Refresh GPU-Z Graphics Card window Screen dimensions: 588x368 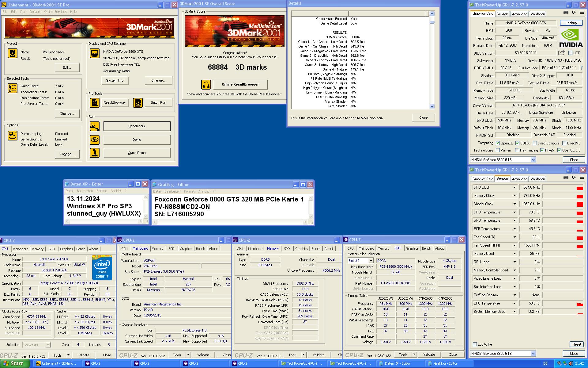[574, 13]
